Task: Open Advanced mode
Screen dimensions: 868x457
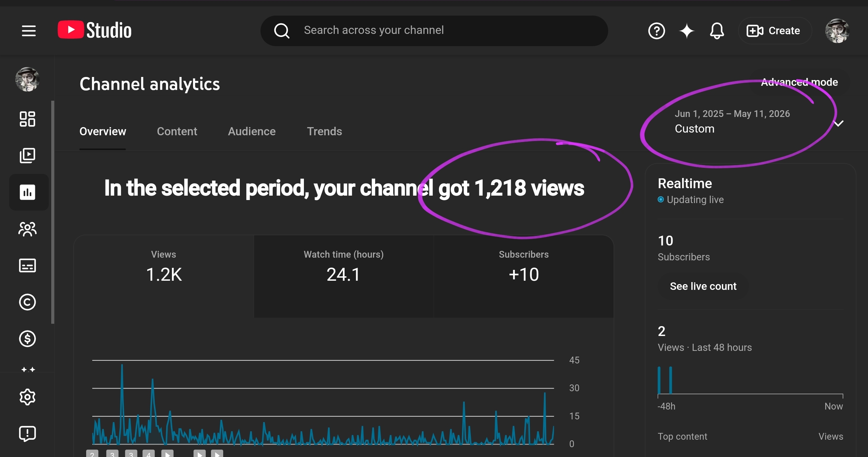Action: tap(799, 82)
